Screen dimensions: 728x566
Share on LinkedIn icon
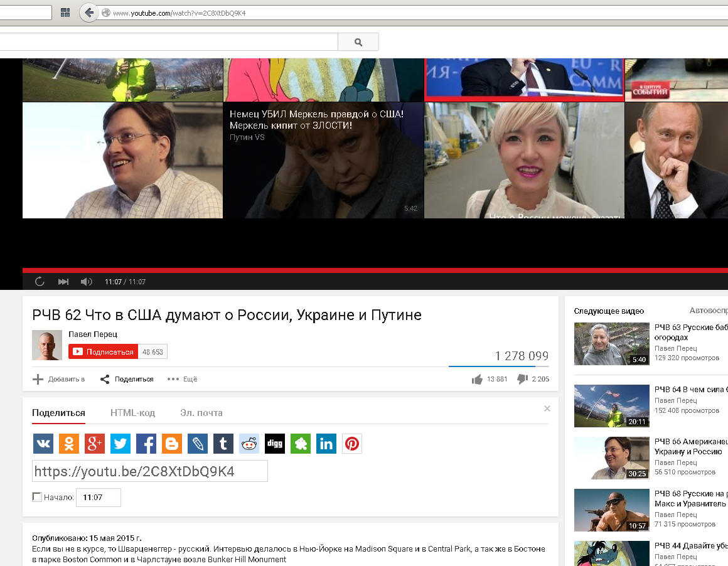click(326, 444)
